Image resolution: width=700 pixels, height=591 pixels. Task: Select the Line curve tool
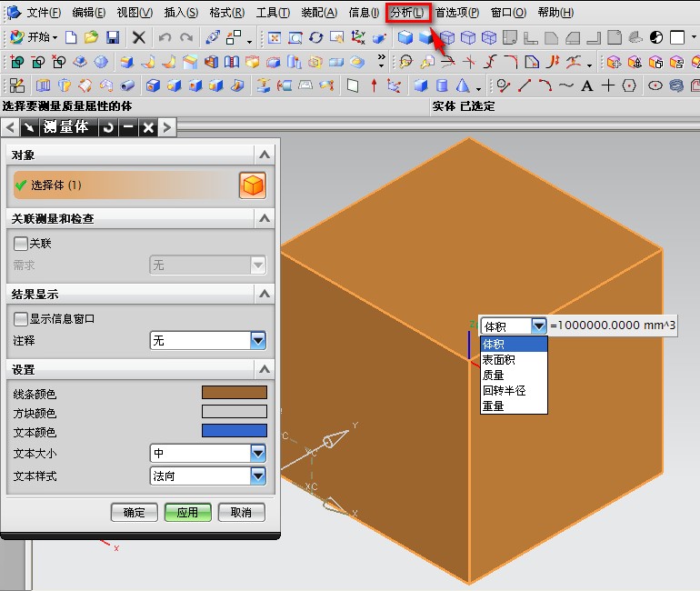(x=525, y=85)
